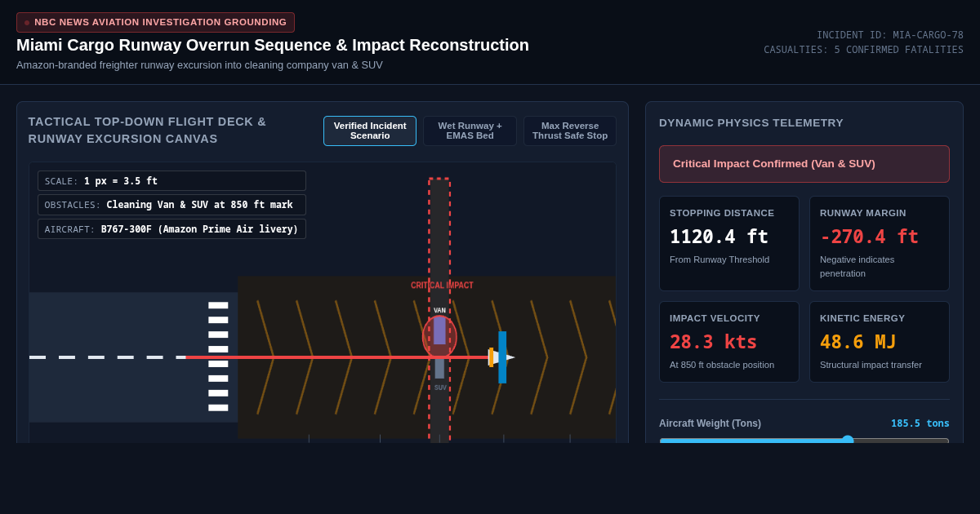The width and height of the screenshot is (980, 514).
Task: Click the CRITICAL IMPACT canvas label
Action: point(442,286)
